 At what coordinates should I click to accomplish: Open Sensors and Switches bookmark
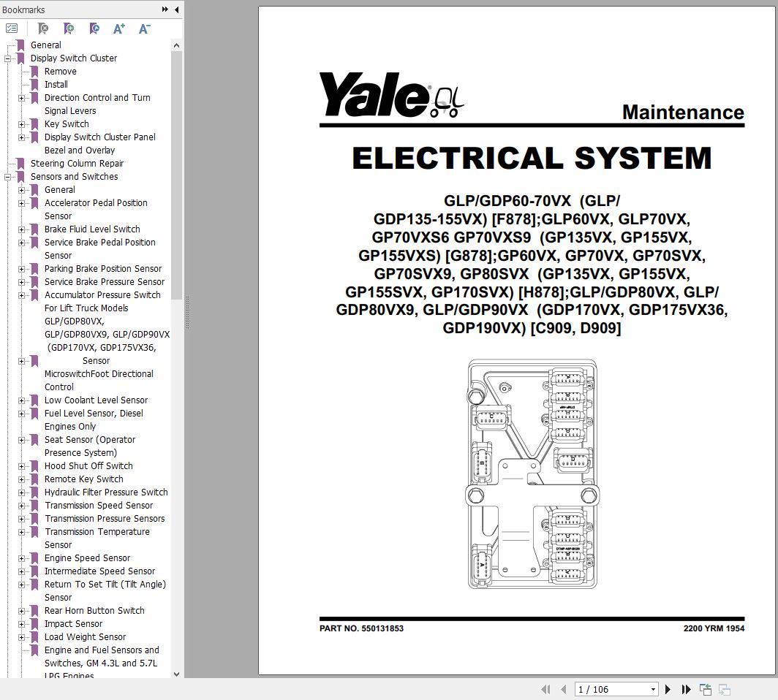coord(74,177)
